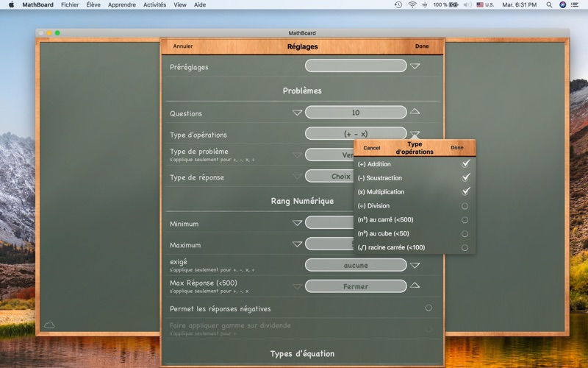Click the exigé 'aucune' field
Image resolution: width=588 pixels, height=368 pixels.
pos(356,265)
